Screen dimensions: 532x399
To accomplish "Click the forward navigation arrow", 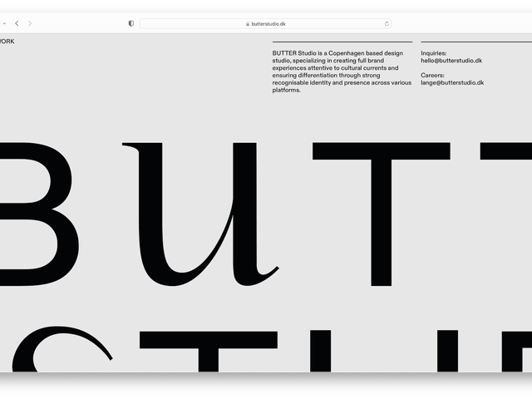I will coord(30,23).
